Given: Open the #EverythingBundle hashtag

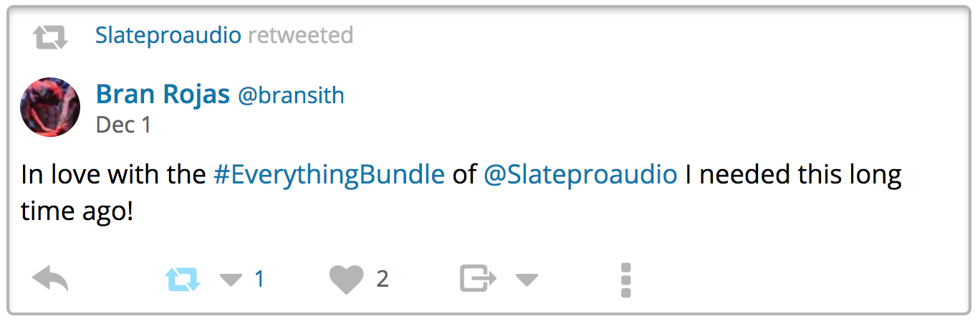Looking at the screenshot, I should coord(329,175).
